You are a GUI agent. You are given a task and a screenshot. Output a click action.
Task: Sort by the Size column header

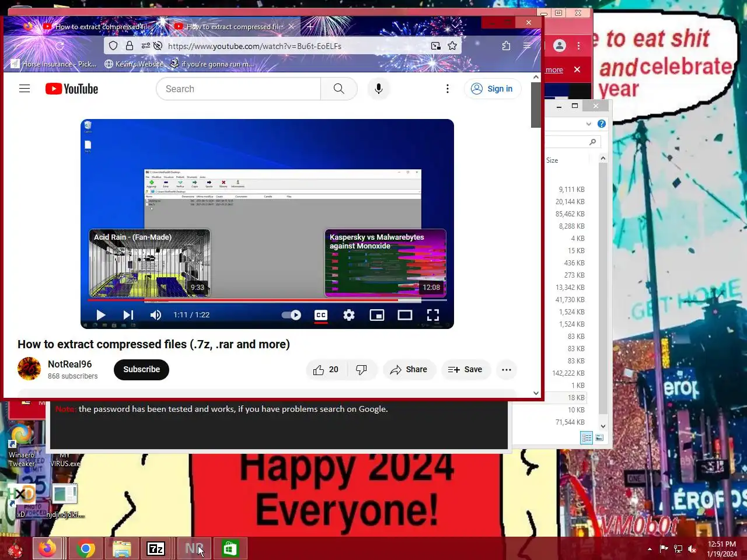pos(552,160)
